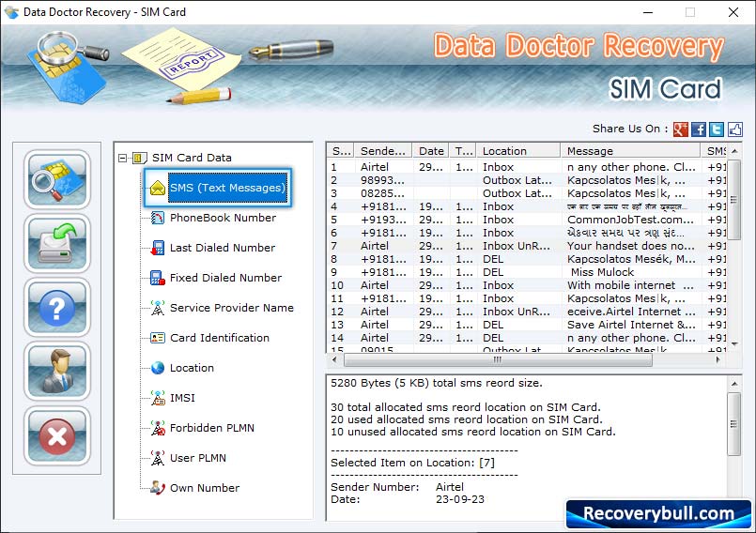This screenshot has width=756, height=533.
Task: Open User PLMN entry
Action: (197, 458)
